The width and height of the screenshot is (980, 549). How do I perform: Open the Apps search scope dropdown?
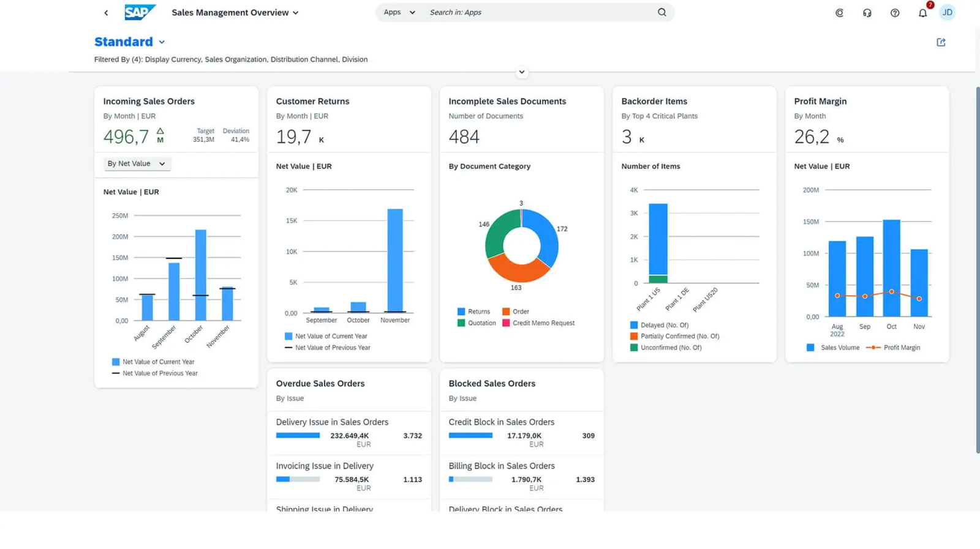click(x=399, y=12)
